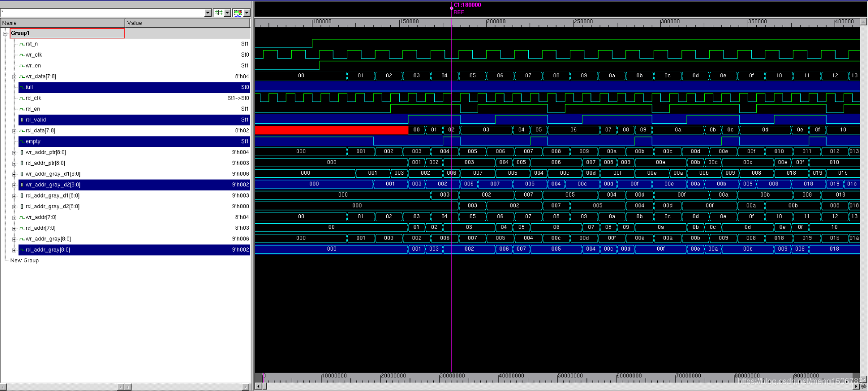This screenshot has height=391, width=868.
Task: Expand the wr_addr_gray_d2[8:0] bus
Action: pos(14,185)
